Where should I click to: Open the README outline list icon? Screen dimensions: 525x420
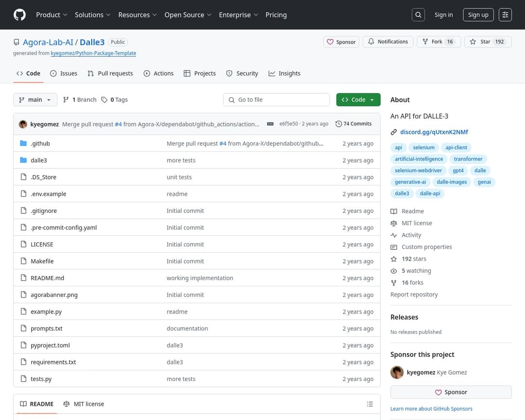click(369, 404)
